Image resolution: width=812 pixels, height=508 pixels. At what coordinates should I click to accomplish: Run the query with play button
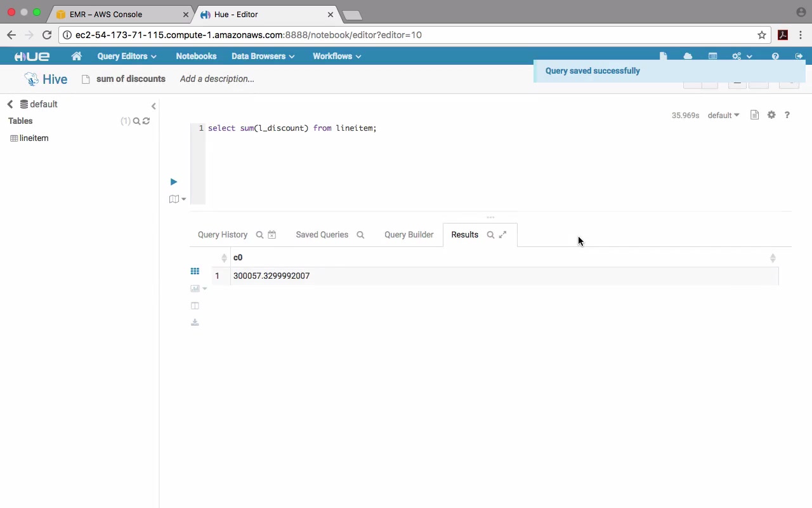click(173, 182)
